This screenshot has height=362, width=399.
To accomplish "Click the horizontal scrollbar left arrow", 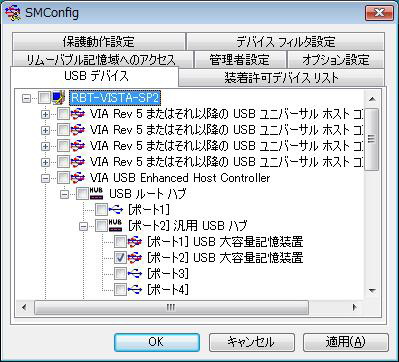I will pos(24,307).
